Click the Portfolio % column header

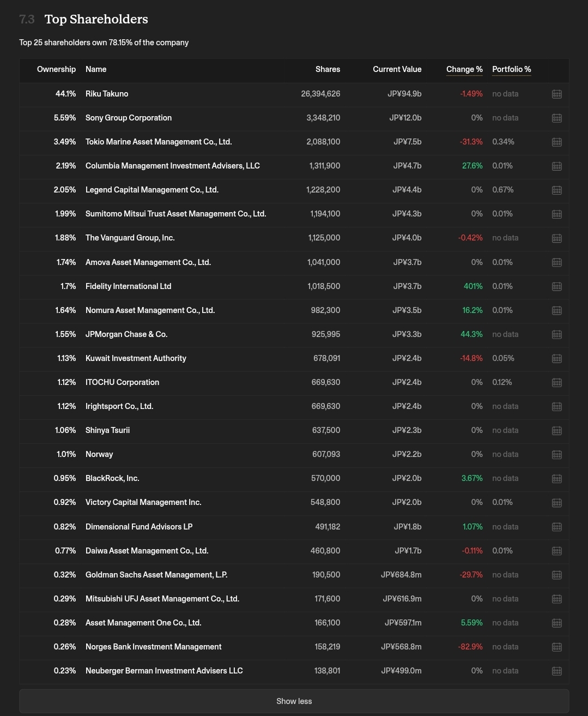tap(512, 69)
